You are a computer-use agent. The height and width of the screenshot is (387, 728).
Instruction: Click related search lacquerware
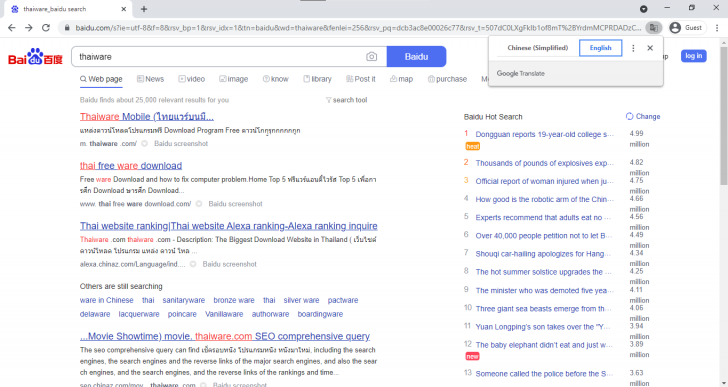[x=139, y=314]
